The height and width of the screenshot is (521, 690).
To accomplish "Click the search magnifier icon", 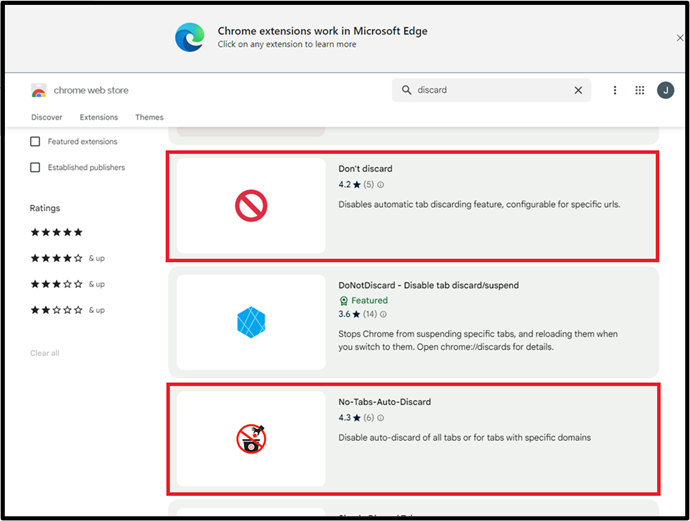I will coord(406,90).
